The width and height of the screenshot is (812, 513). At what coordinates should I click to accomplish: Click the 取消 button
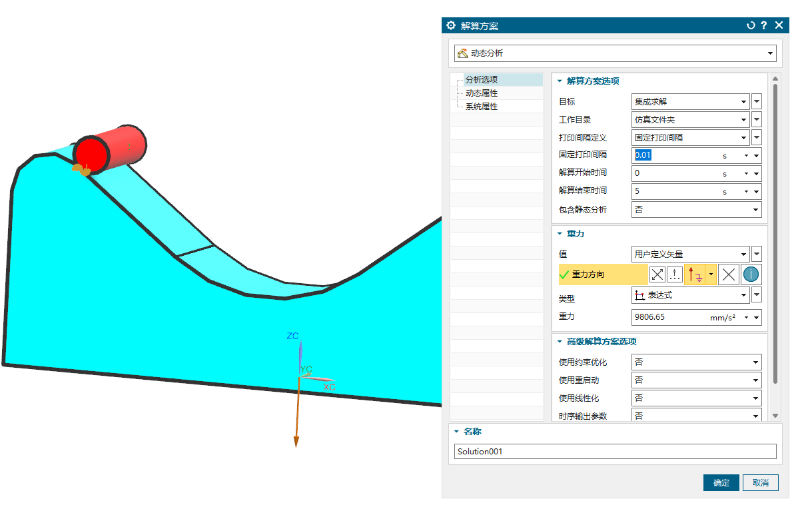point(761,483)
